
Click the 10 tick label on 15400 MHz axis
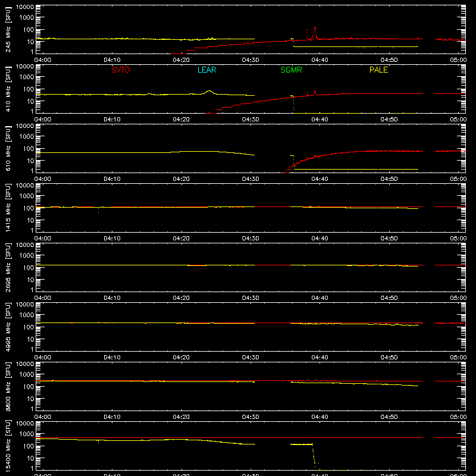point(30,458)
